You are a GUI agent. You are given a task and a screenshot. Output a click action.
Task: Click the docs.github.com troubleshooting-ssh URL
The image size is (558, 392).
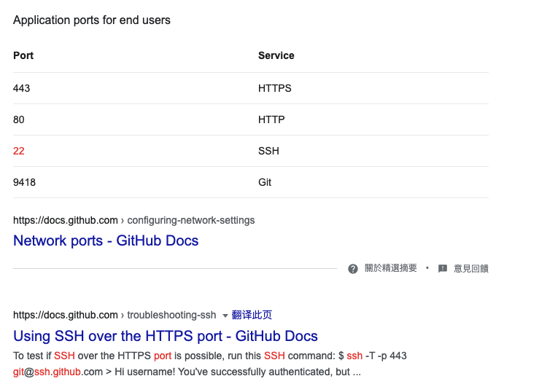[x=115, y=315]
